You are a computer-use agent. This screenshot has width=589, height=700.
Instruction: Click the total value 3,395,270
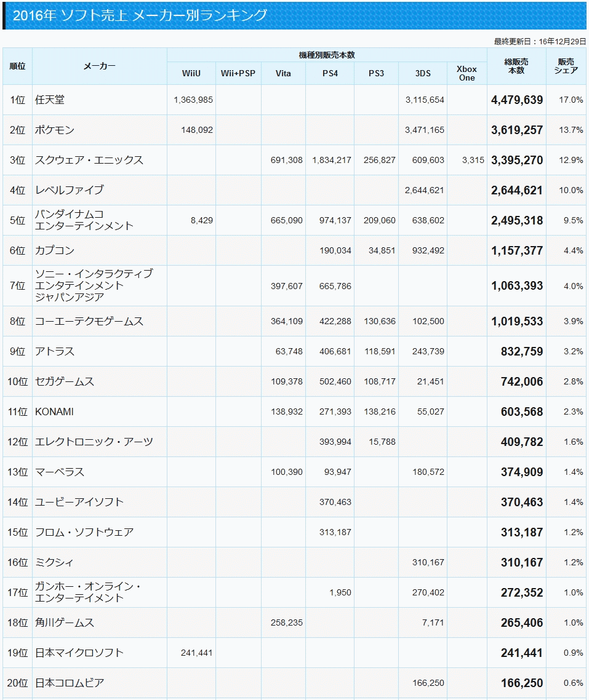coord(516,161)
